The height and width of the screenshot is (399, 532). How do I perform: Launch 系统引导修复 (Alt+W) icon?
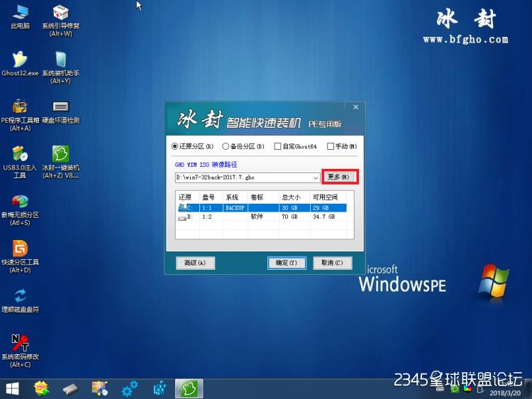(x=61, y=21)
